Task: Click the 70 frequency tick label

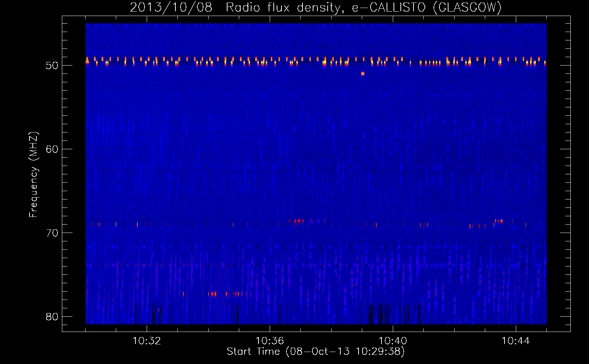Action: 52,233
